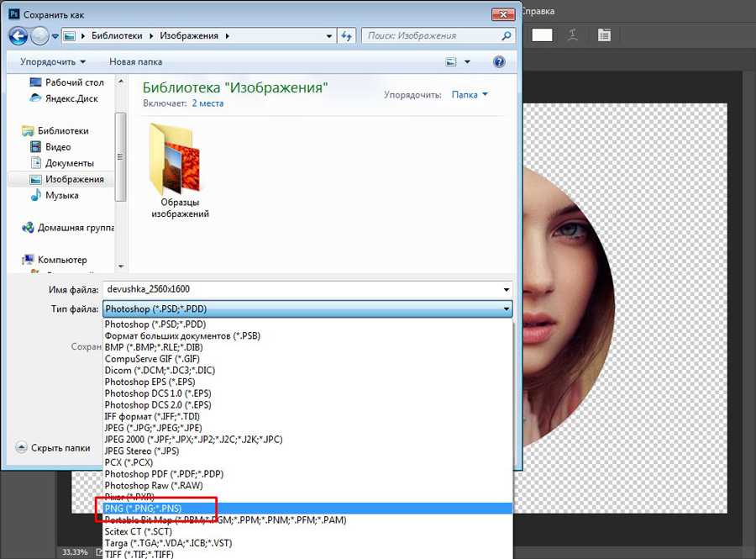Select the Образцы изображений folder
The image size is (756, 559).
point(180,171)
